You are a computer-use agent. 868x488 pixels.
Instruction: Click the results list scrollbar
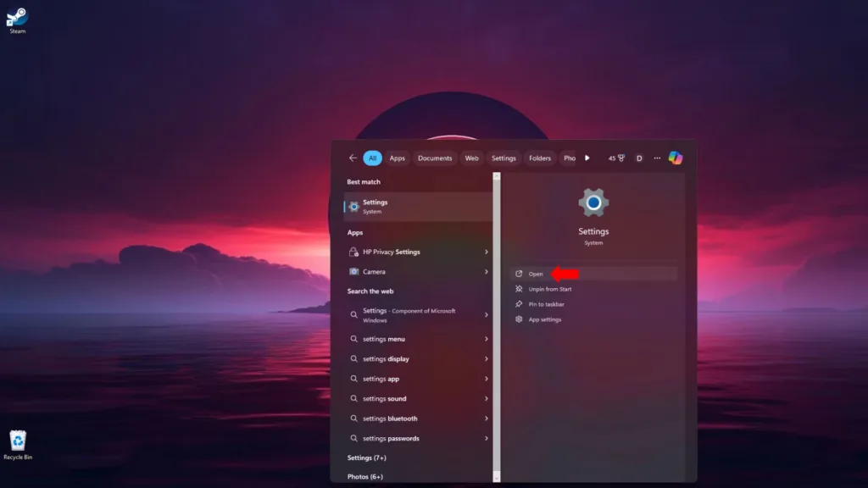[x=497, y=326]
